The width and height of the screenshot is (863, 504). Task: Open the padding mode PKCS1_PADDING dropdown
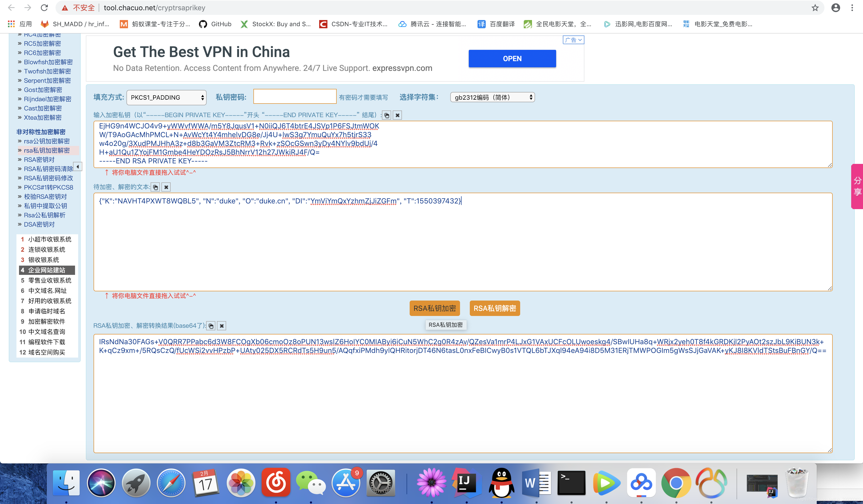click(x=167, y=98)
